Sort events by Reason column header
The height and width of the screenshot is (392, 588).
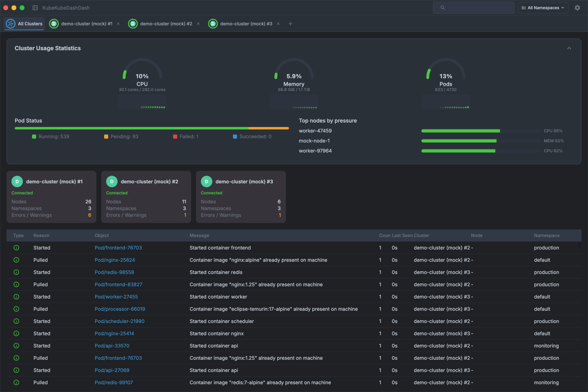[41, 236]
